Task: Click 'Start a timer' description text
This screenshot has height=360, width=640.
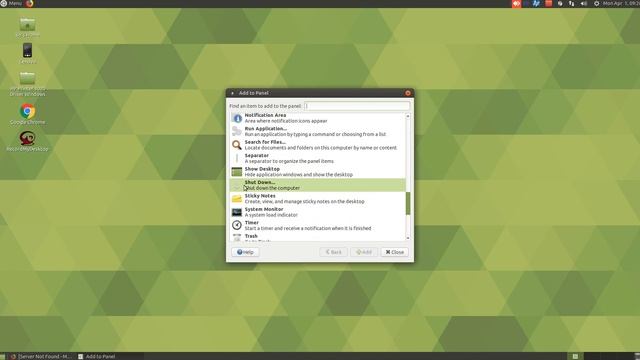Action: pos(308,228)
